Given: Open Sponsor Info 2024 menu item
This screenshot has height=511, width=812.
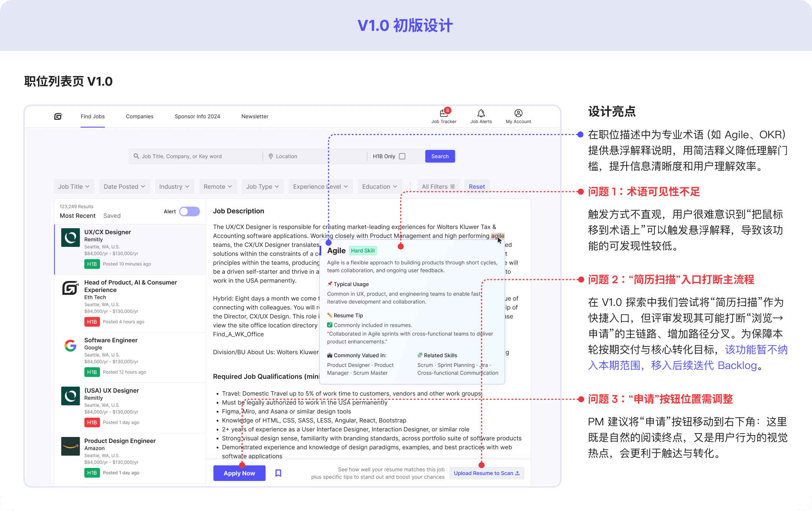Looking at the screenshot, I should coord(197,116).
